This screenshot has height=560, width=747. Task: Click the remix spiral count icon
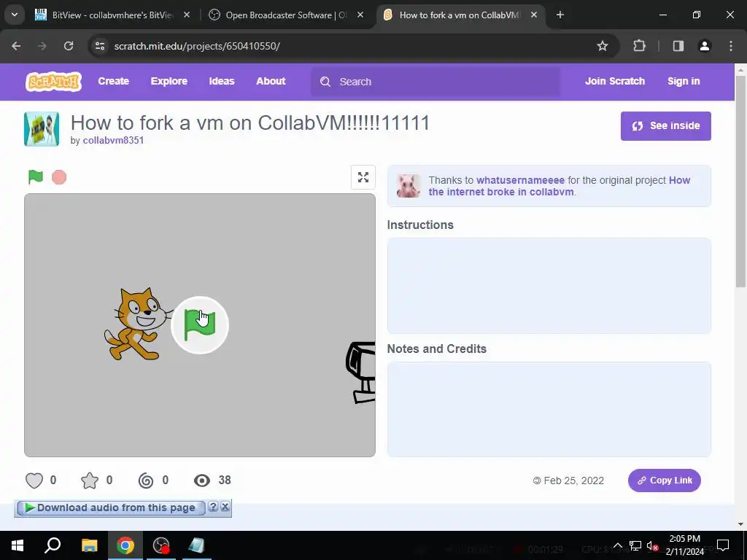(x=146, y=480)
